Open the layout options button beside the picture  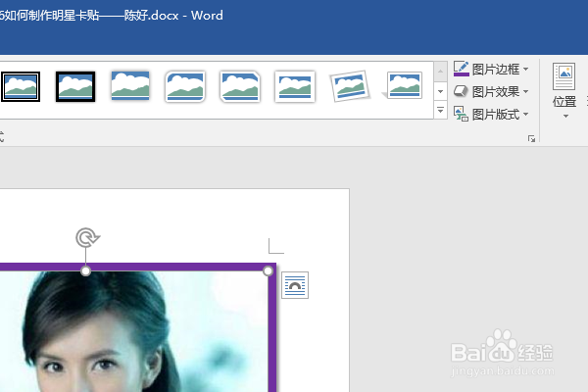(x=295, y=285)
